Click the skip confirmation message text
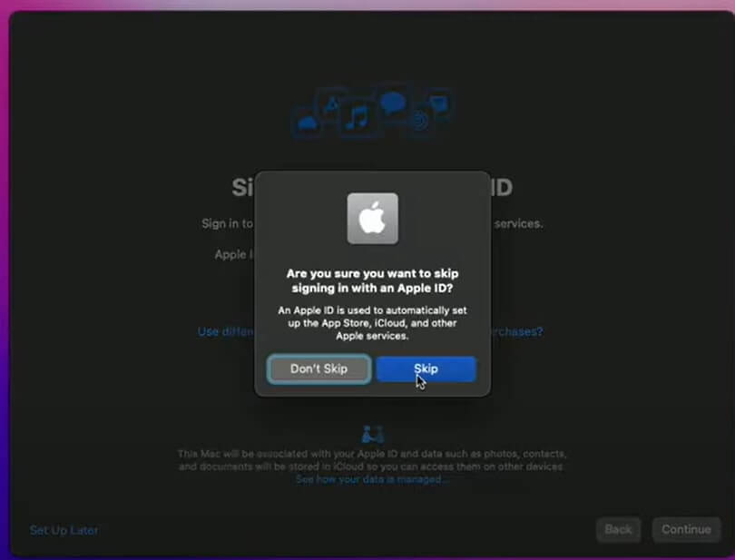The width and height of the screenshot is (735, 560). [373, 280]
